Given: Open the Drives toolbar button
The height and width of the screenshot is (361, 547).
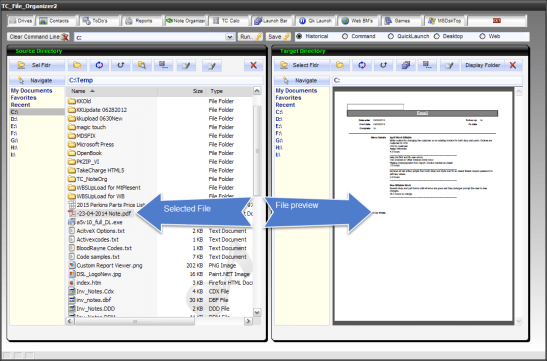Looking at the screenshot, I should [21, 21].
